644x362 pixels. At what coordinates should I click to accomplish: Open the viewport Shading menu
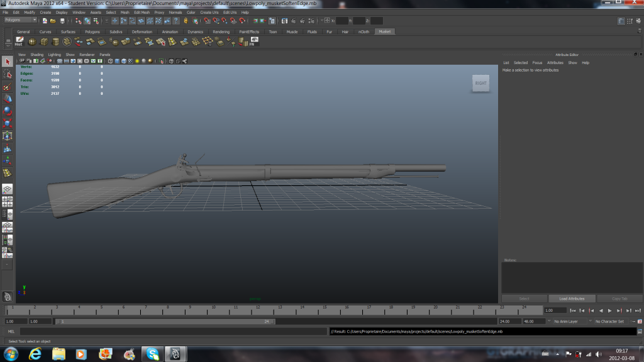click(36, 55)
